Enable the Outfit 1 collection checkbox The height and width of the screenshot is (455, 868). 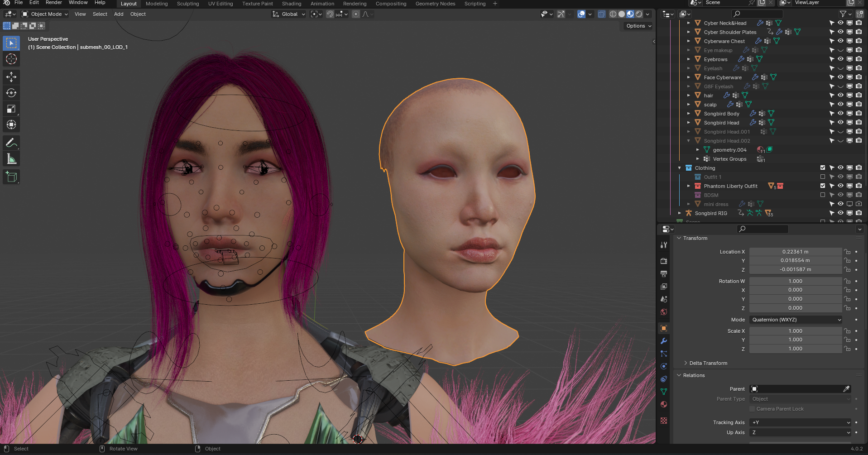(823, 177)
